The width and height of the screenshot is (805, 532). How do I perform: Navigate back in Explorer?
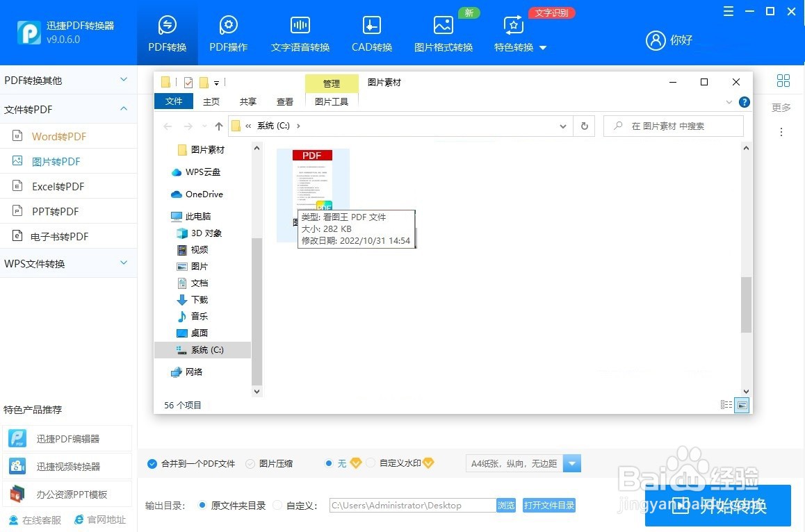point(168,126)
